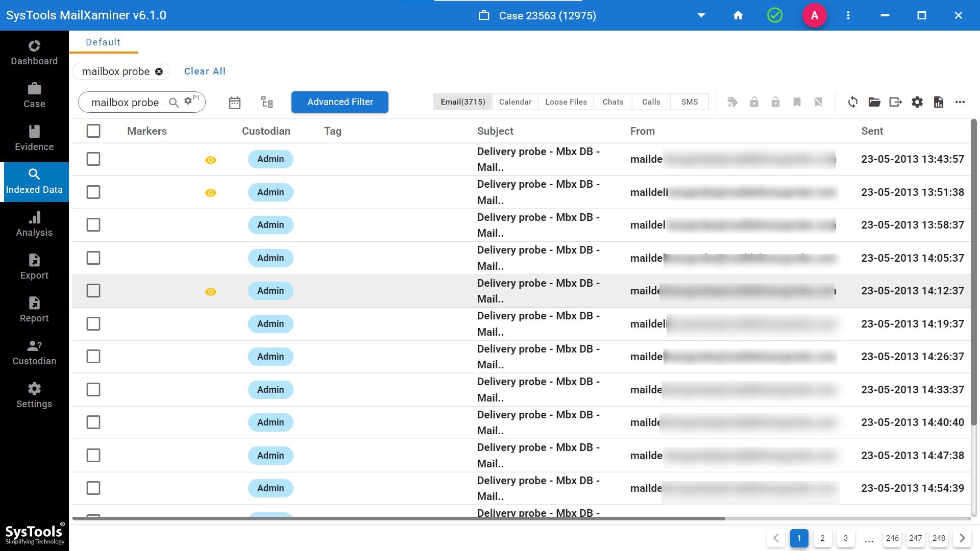Open the title bar vertical dots menu

(x=848, y=15)
